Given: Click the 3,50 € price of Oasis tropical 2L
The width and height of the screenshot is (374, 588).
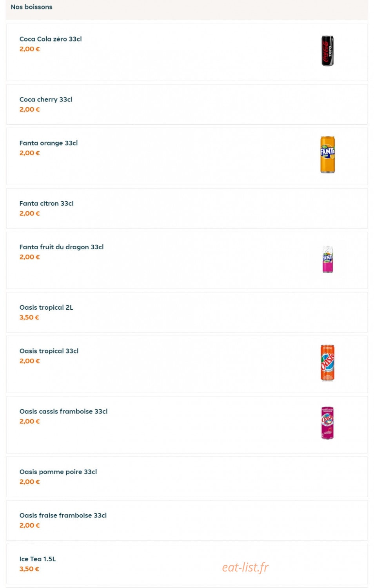Looking at the screenshot, I should click(x=29, y=318).
